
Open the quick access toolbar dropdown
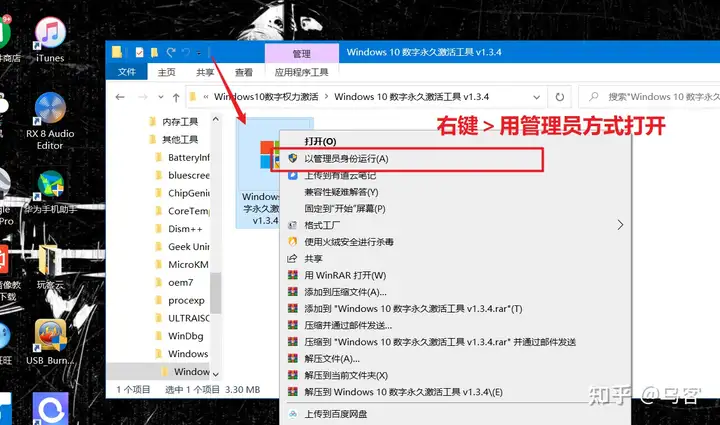(199, 53)
